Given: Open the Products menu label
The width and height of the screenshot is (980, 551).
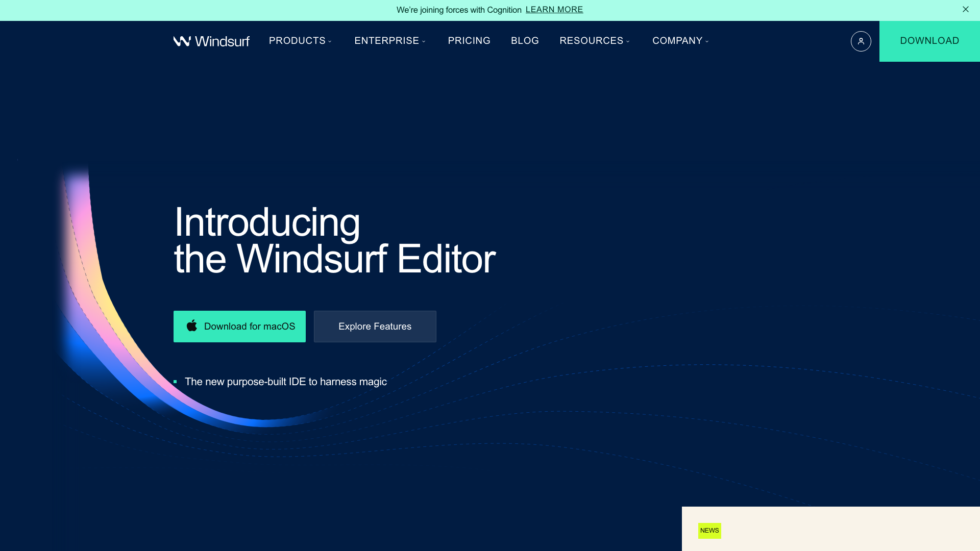Looking at the screenshot, I should coord(297,41).
